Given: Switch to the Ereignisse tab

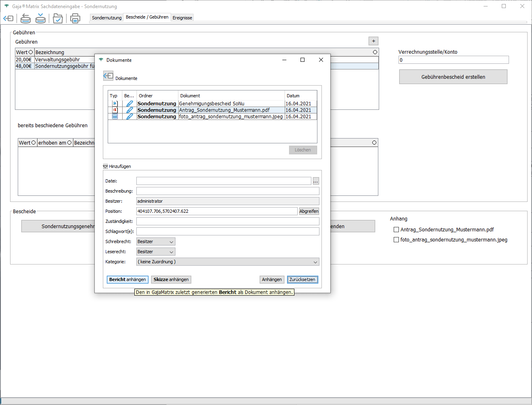Looking at the screenshot, I should 182,18.
